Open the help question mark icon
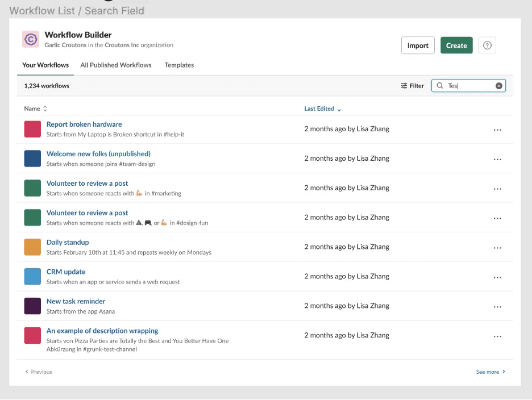 click(x=487, y=45)
